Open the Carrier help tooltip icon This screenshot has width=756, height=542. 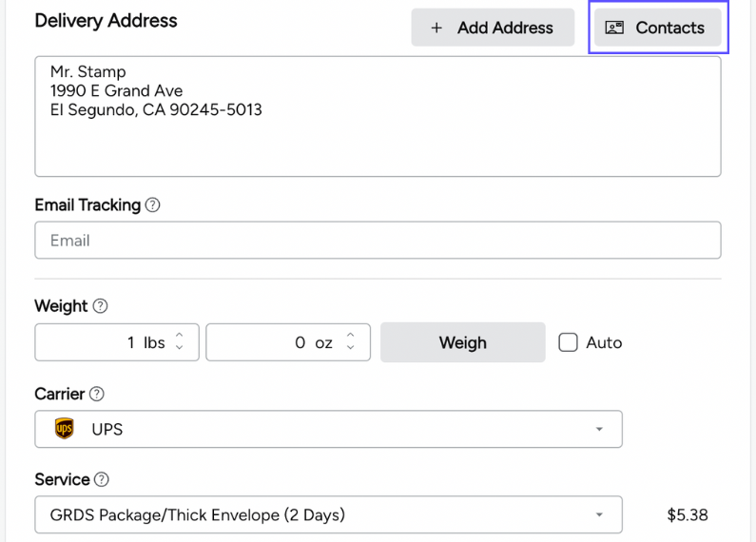pyautogui.click(x=96, y=394)
